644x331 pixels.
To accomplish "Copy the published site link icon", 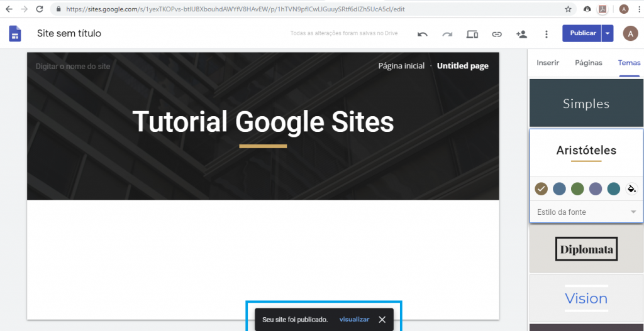I will coord(497,34).
